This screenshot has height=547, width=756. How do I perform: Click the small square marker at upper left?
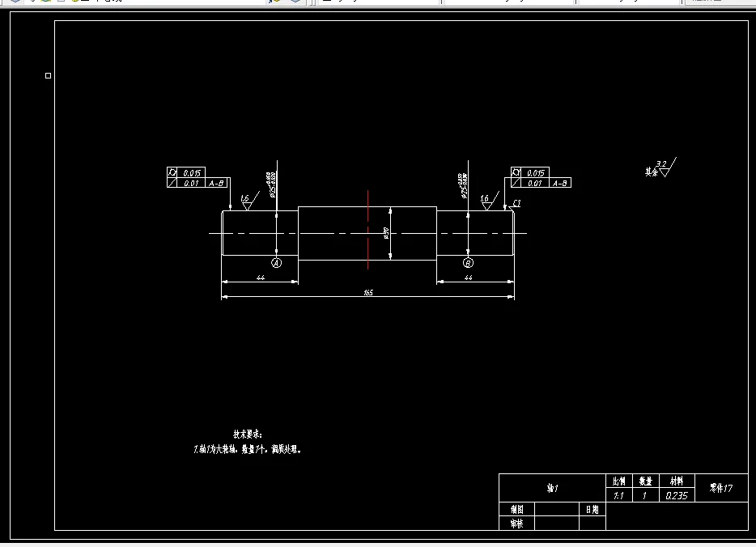click(x=49, y=76)
